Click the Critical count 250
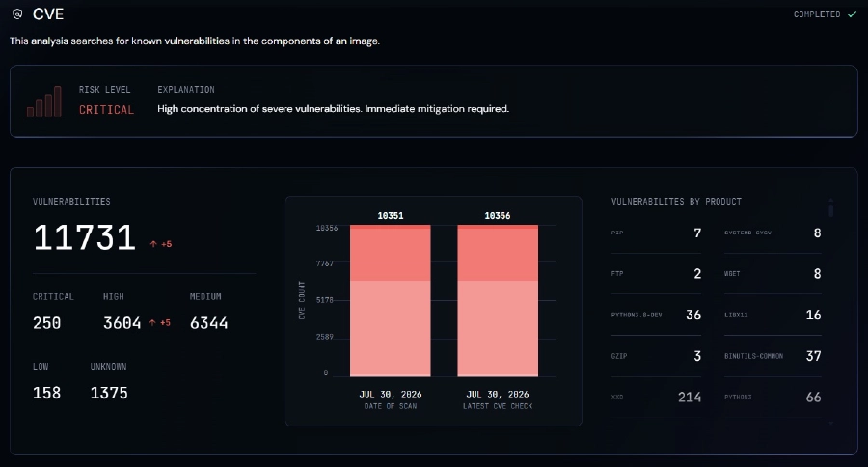Image resolution: width=868 pixels, height=467 pixels. (x=47, y=323)
